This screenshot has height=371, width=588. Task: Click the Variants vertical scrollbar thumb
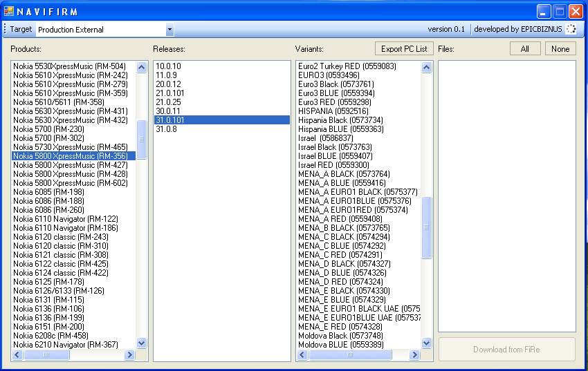(426, 227)
